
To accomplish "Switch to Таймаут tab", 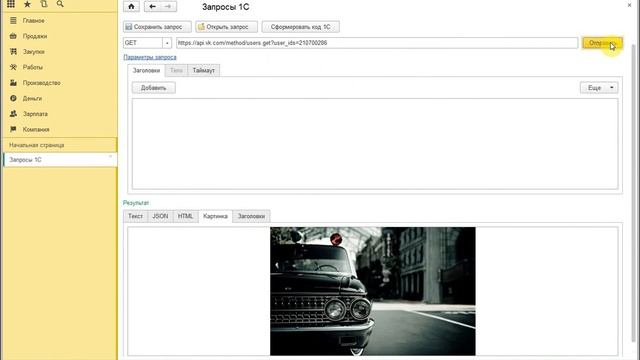I will (x=203, y=71).
